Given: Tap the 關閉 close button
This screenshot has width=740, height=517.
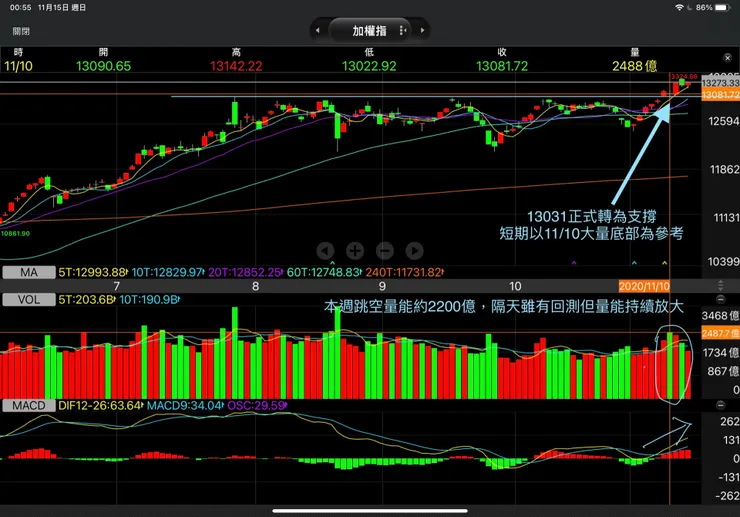Looking at the screenshot, I should point(21,31).
